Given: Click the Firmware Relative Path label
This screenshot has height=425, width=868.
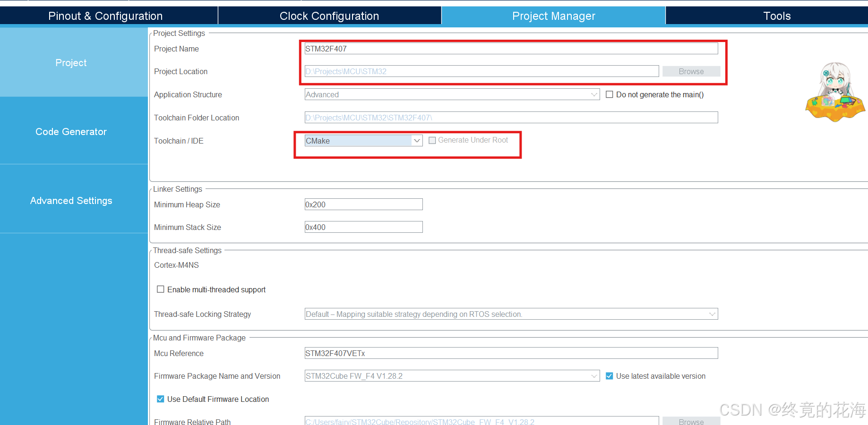Looking at the screenshot, I should 192,422.
